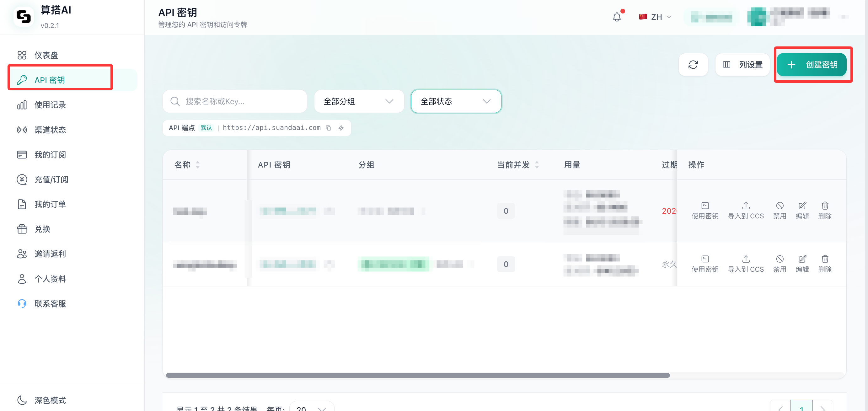Focus the 搜索名称或Key search field
The image size is (868, 411).
(235, 101)
